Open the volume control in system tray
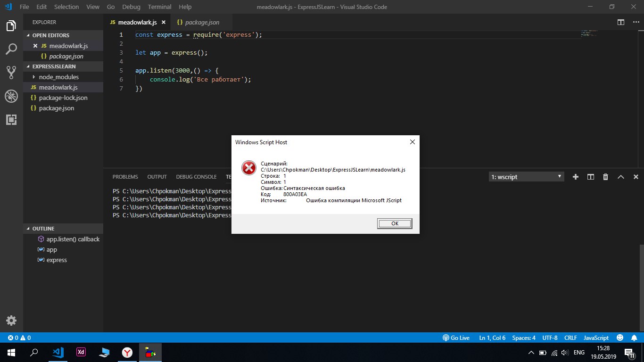Image resolution: width=644 pixels, height=362 pixels. (565, 353)
